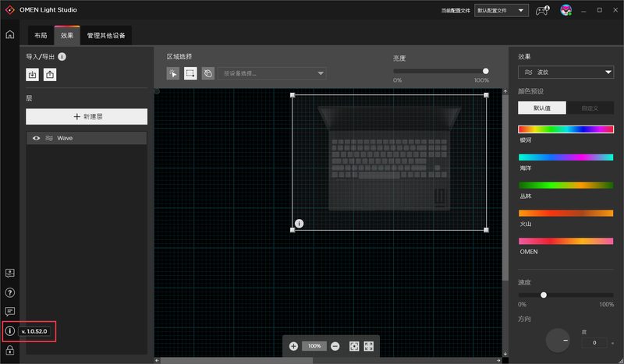Click the import profile icon
The height and width of the screenshot is (364, 624).
32,75
